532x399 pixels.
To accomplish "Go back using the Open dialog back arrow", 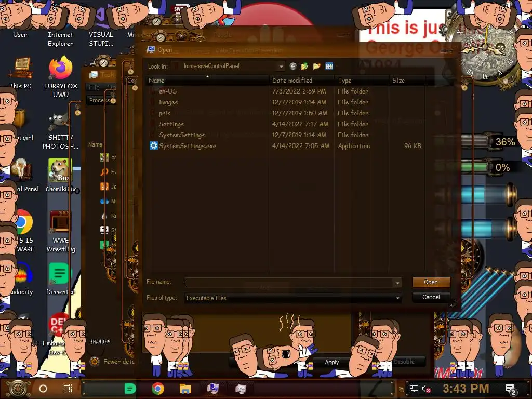I will tap(293, 66).
